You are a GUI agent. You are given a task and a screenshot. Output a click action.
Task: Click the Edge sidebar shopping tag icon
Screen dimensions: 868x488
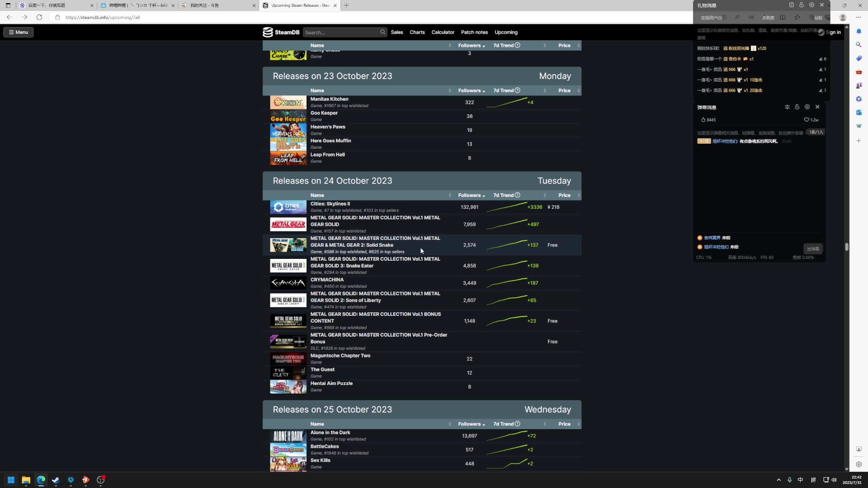coord(859,58)
